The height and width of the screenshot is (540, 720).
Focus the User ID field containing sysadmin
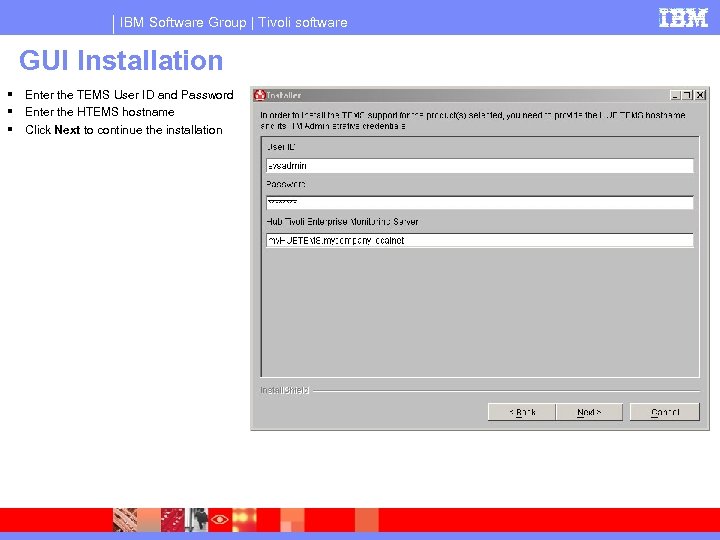click(x=479, y=166)
